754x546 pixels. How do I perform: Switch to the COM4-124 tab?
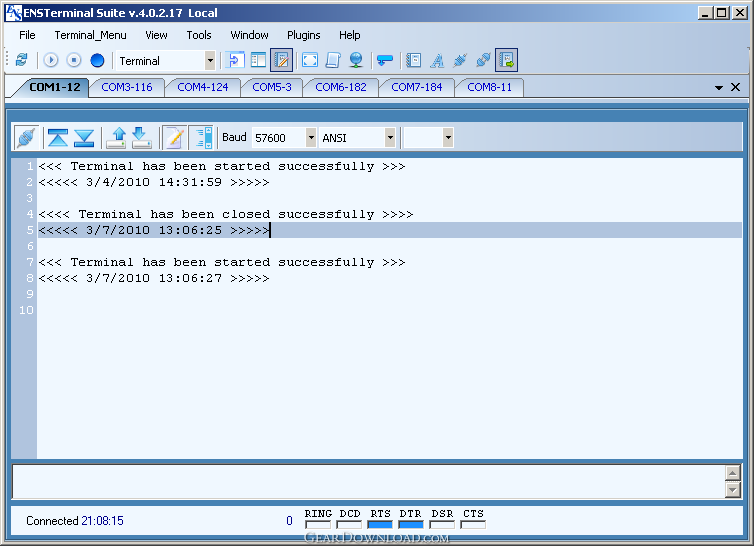pyautogui.click(x=202, y=87)
